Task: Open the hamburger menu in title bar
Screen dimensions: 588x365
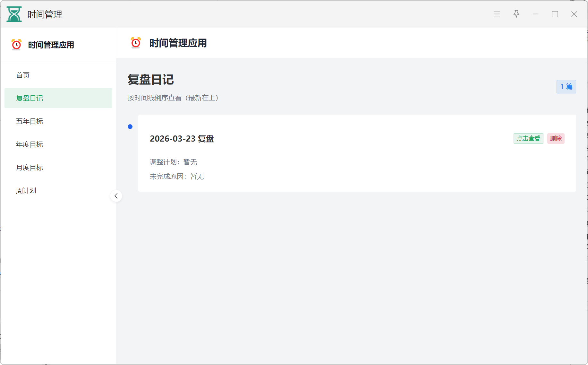Action: (x=497, y=14)
